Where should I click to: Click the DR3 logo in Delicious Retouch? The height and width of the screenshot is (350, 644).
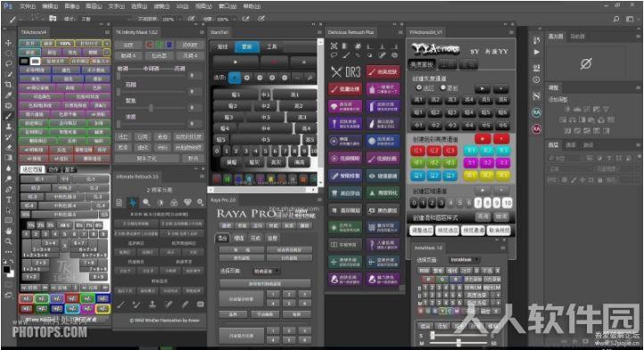[346, 72]
